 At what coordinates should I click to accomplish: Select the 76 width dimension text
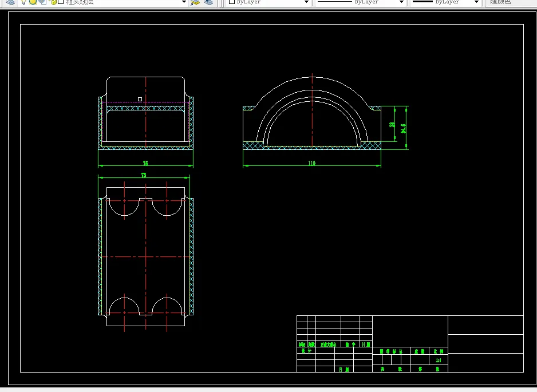click(x=145, y=163)
